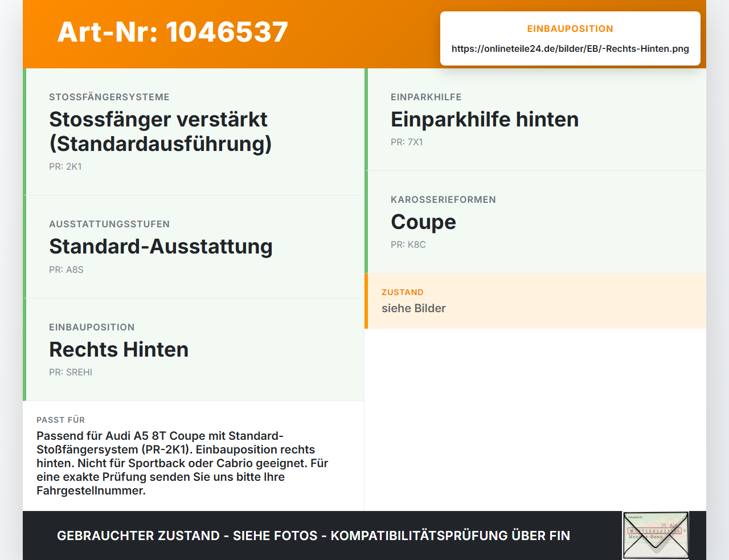Click the 'PR: K8C' code
729x560 pixels.
408,245
